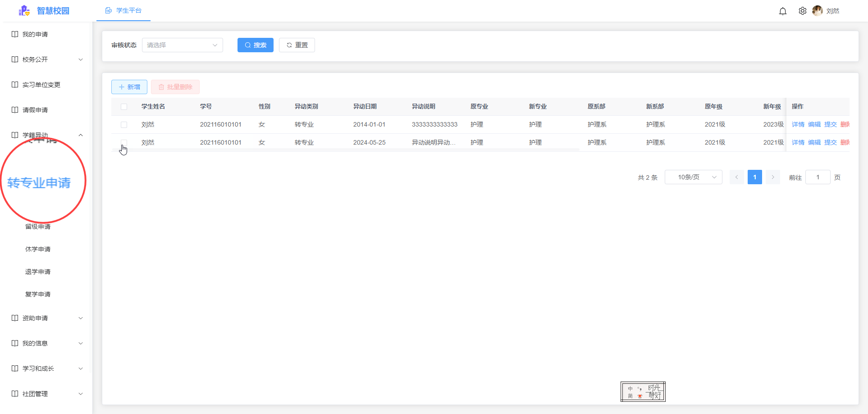Screen dimensions: 868x414
Task: Open the settings gear icon
Action: pyautogui.click(x=803, y=11)
